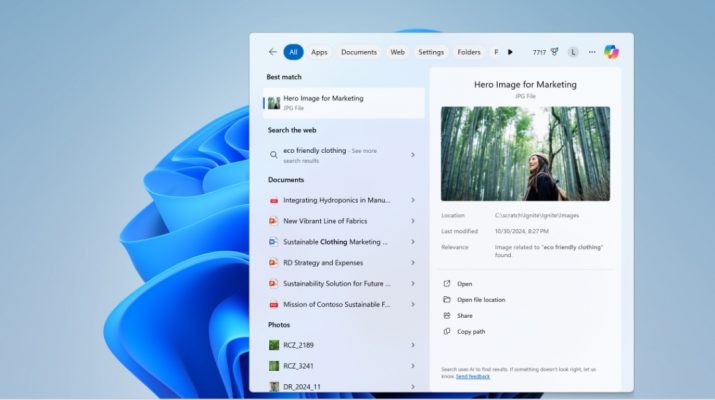Click PowerPoint icon of New Vibrant Line of Fabrics
715x400 pixels.
pyautogui.click(x=273, y=221)
